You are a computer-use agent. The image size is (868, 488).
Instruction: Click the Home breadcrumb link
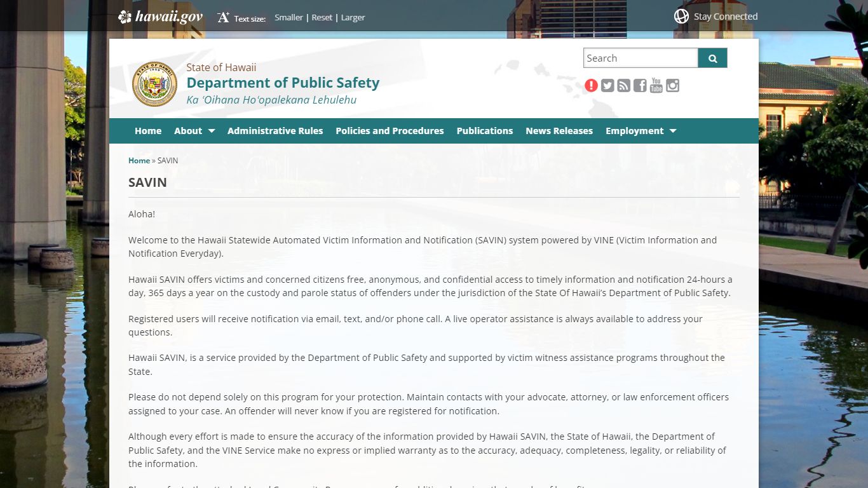(x=139, y=161)
